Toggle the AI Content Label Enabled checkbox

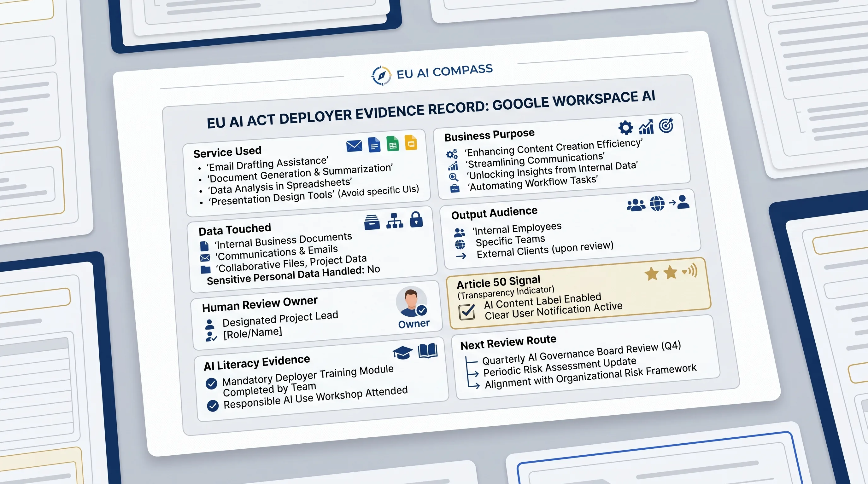467,312
